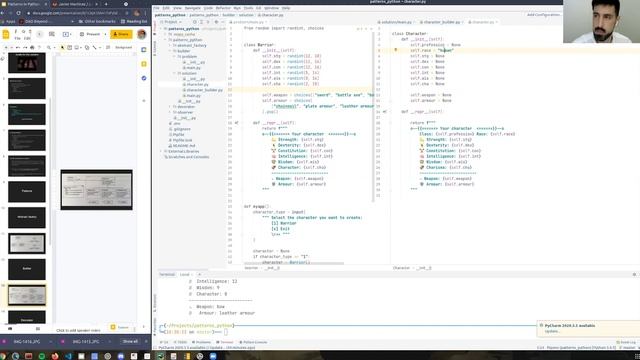Viewport: 640px width, 360px height.
Task: Click the undo arrow in Slides
Action: tap(18, 47)
